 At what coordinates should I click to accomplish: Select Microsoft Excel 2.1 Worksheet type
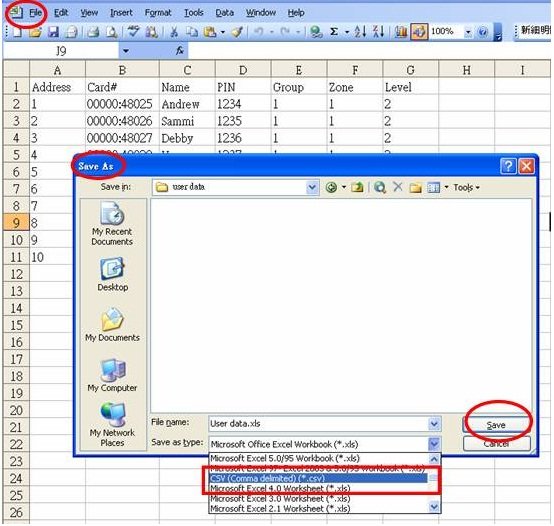(318, 509)
